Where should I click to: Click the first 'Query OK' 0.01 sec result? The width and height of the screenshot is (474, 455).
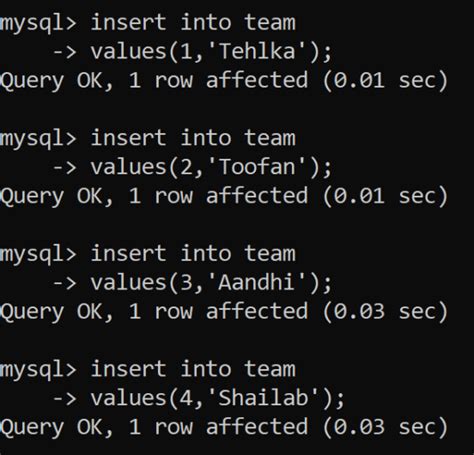tap(224, 81)
